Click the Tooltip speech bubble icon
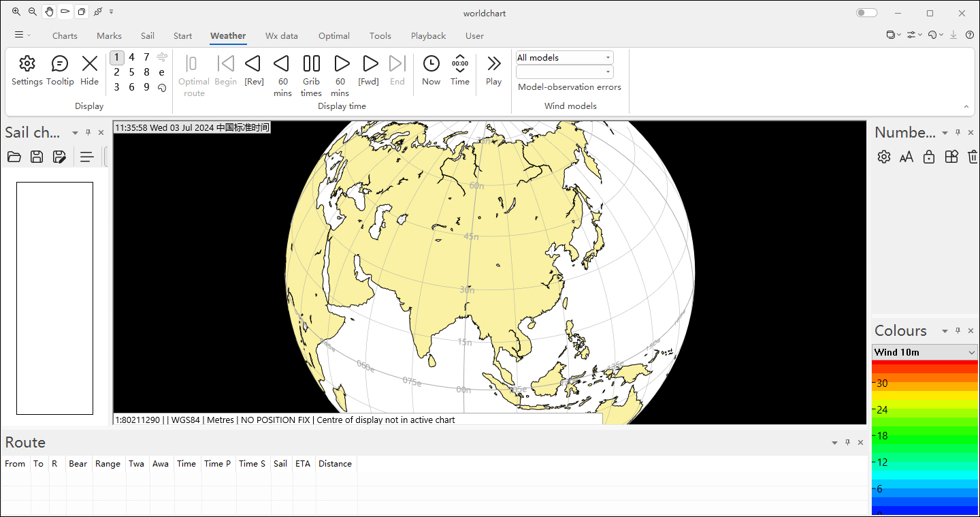Viewport: 980px width, 517px height. (x=60, y=65)
